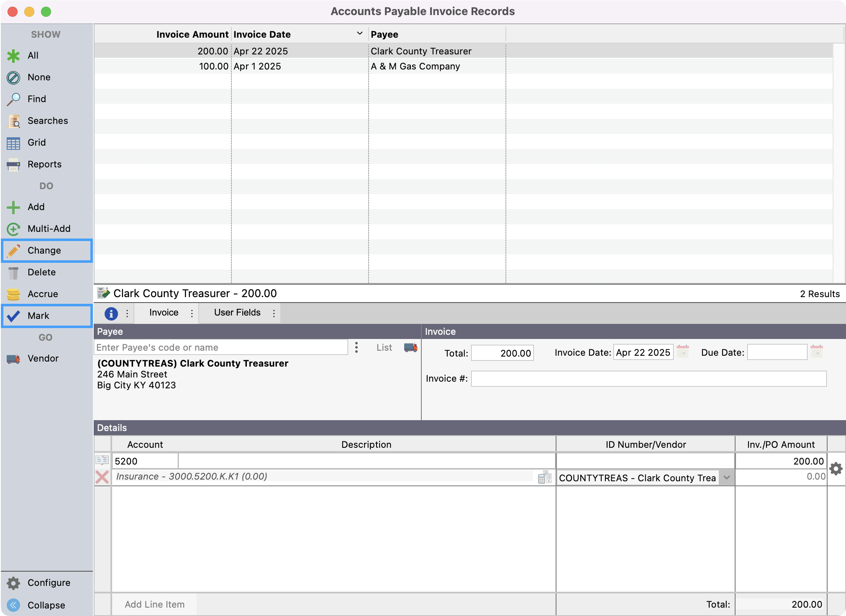Expand COUNTYTREAS vendor dropdown

pyautogui.click(x=727, y=478)
